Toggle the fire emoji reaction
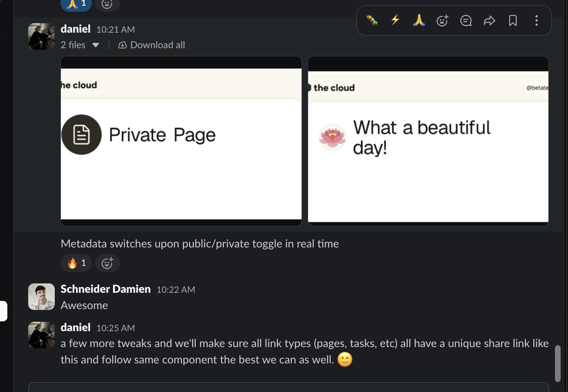Viewport: 568px width, 392px height. click(x=76, y=263)
